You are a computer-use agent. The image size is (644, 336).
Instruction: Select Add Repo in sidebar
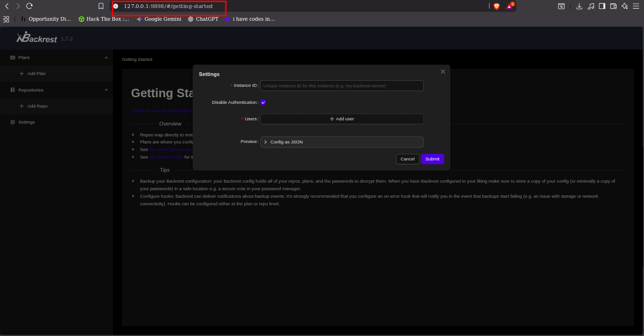pos(37,106)
